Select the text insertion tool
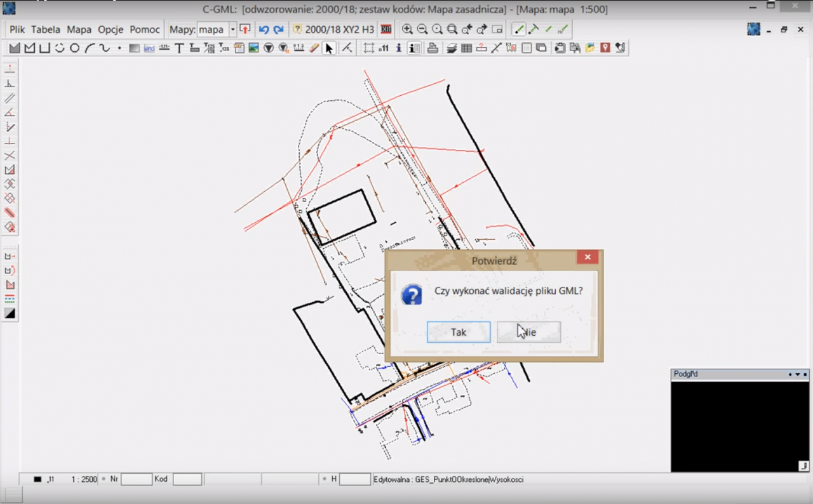Viewport: 813px width, 504px height. click(x=179, y=48)
